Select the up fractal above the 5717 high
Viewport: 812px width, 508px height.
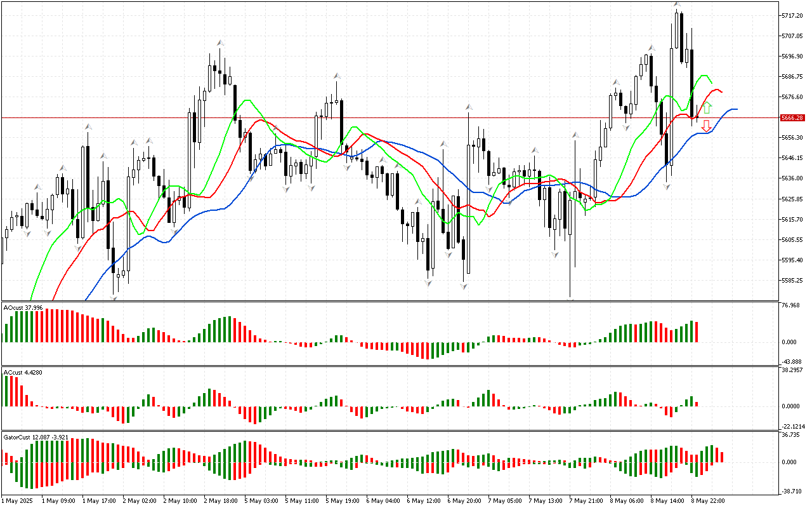[x=678, y=4]
